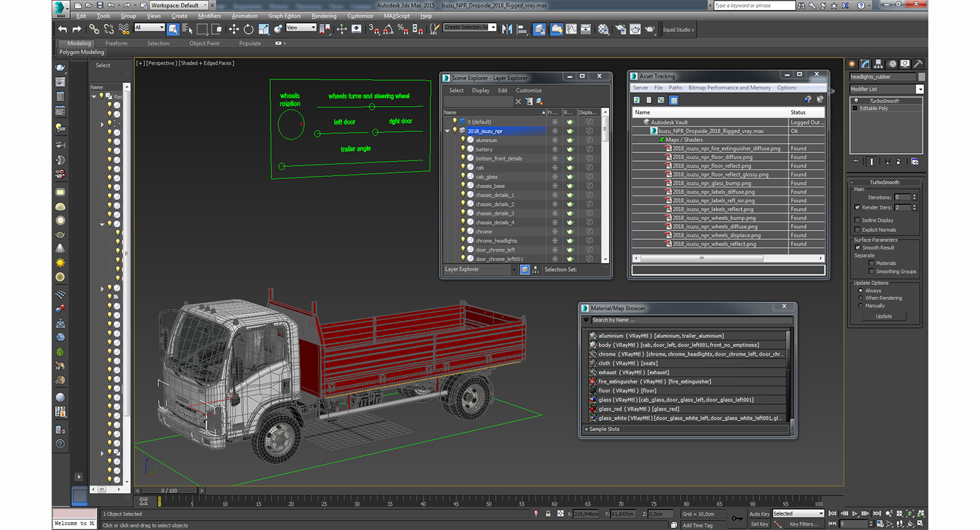Image resolution: width=980 pixels, height=530 pixels.
Task: Click the Undo arrow in main toolbar
Action: (62, 29)
